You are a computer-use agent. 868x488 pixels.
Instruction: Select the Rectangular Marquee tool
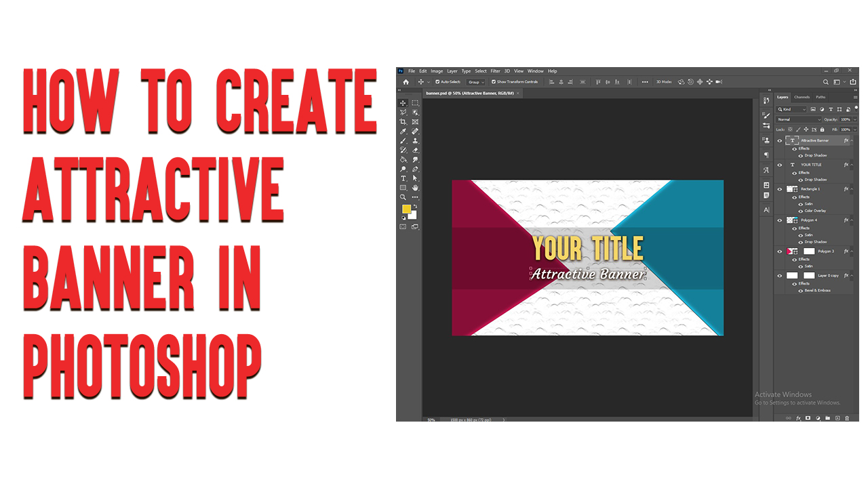[x=415, y=103]
